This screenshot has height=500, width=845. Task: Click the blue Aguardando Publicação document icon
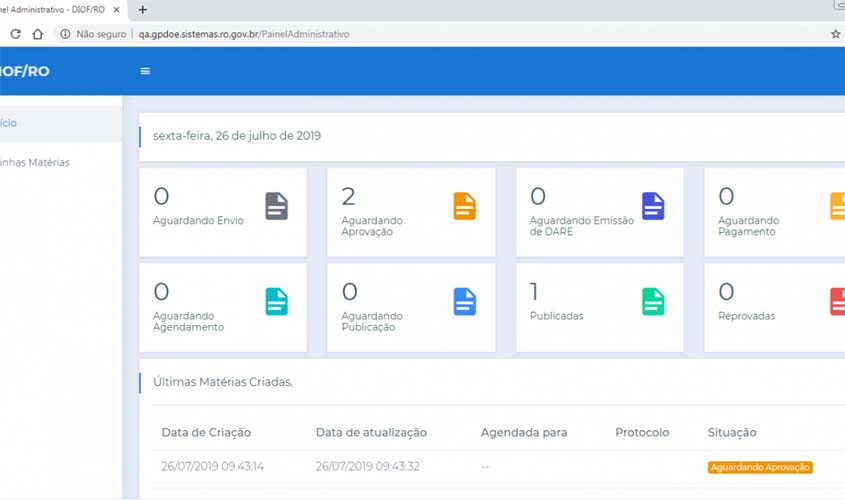pos(464,301)
